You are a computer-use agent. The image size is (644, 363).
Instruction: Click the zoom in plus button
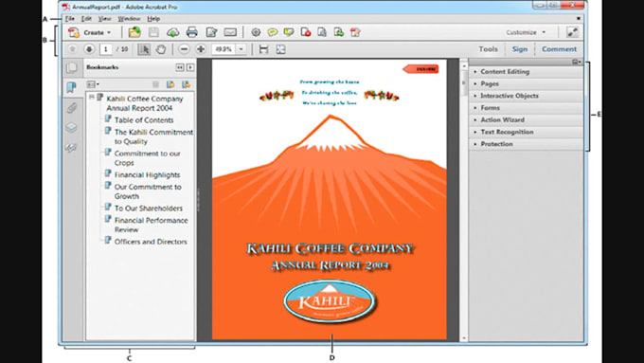point(201,49)
